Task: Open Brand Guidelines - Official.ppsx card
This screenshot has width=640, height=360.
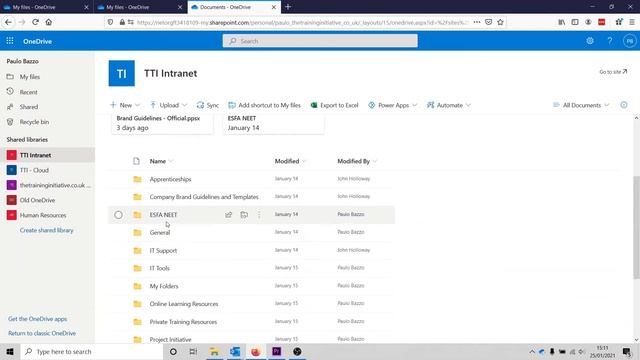Action: 162,123
